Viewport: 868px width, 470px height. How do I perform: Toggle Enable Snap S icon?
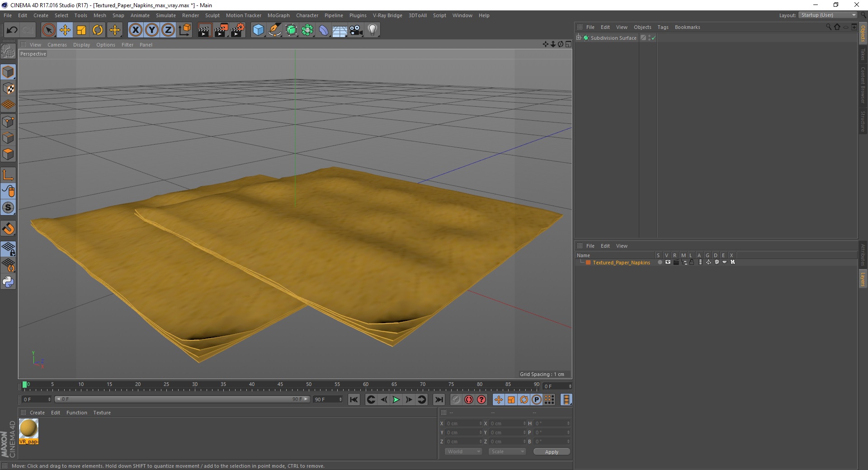[x=8, y=207]
